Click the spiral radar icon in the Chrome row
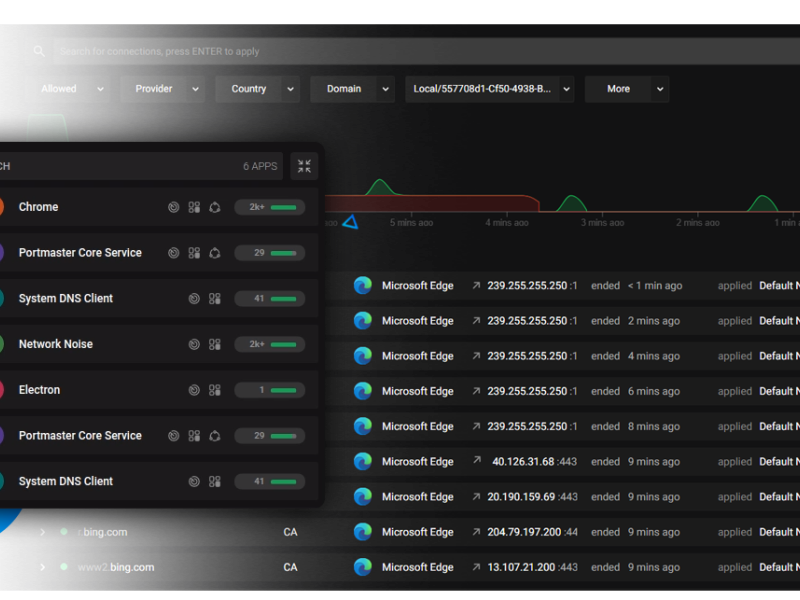 click(173, 207)
